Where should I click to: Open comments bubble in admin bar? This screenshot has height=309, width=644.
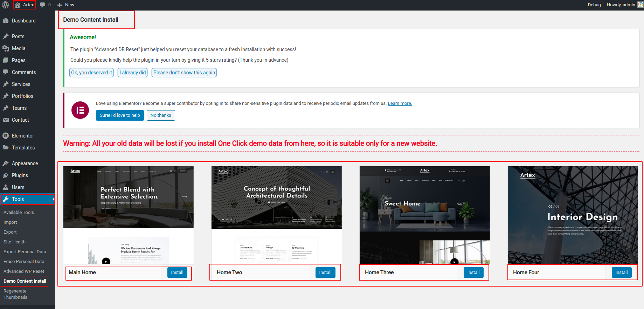pyautogui.click(x=42, y=5)
